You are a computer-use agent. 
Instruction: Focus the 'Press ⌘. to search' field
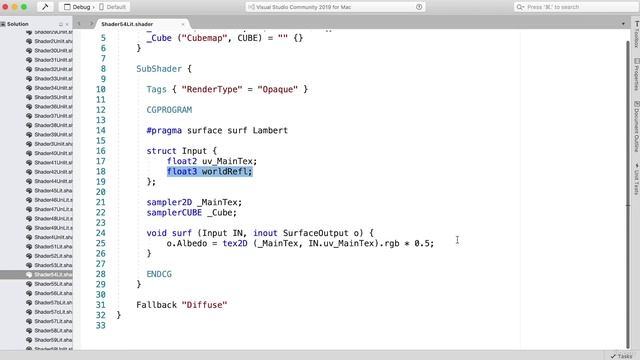[576, 7]
